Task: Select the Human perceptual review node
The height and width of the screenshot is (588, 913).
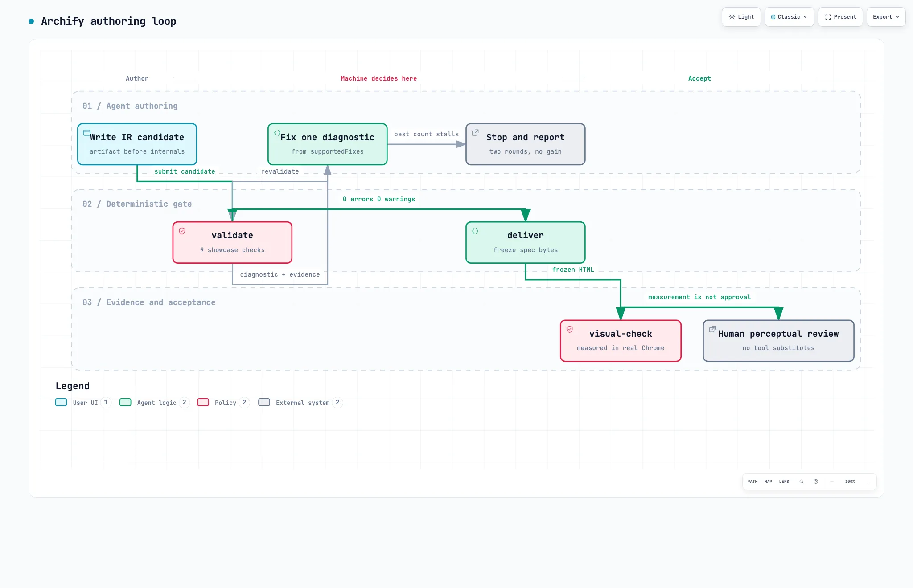Action: point(778,341)
